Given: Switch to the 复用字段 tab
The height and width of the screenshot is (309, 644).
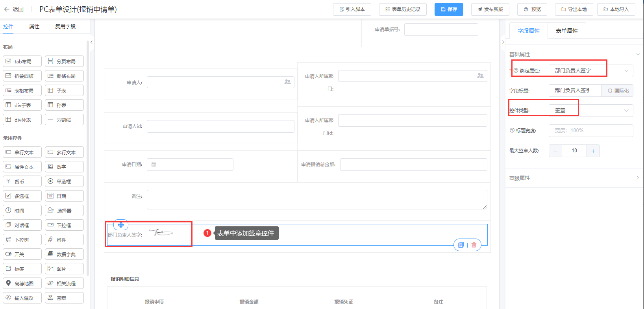Looking at the screenshot, I should tap(65, 26).
